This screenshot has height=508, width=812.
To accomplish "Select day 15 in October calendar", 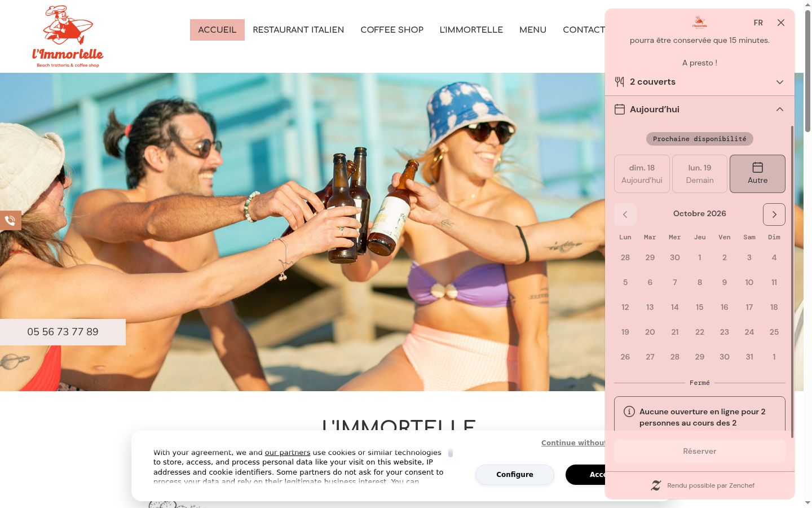I will 700,307.
